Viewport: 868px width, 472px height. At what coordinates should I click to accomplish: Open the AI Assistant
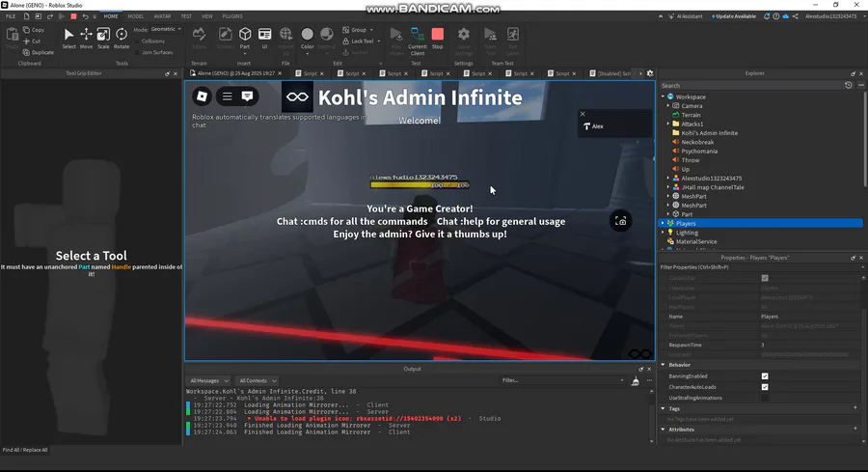[686, 16]
